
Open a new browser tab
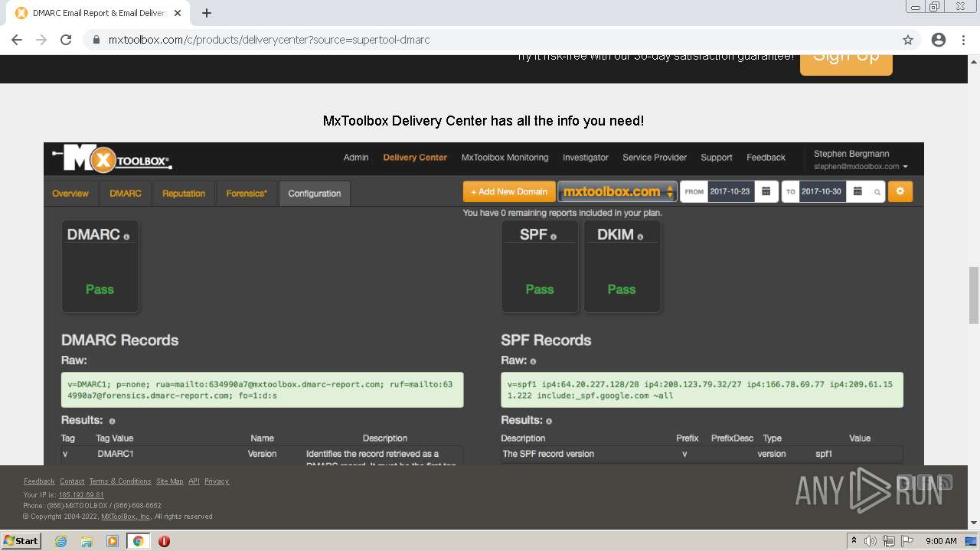tap(206, 13)
